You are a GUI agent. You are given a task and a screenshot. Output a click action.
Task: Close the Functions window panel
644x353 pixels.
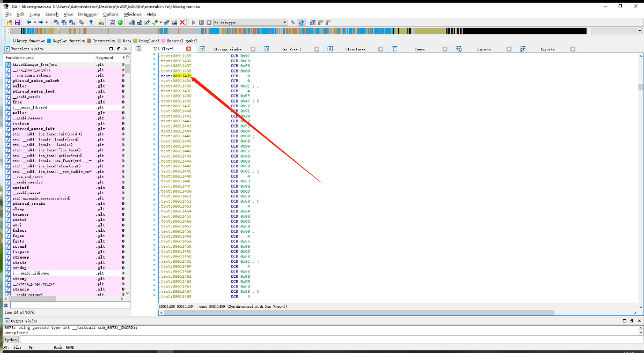click(x=127, y=48)
